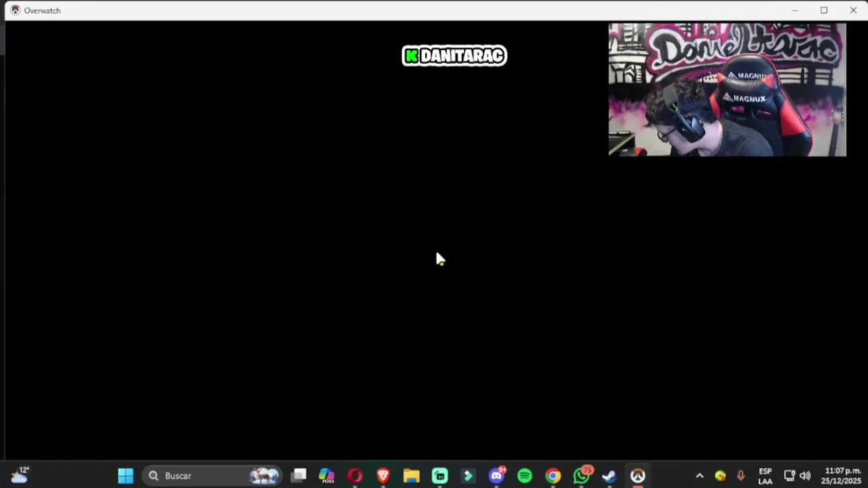868x488 pixels.
Task: Open Task View from the taskbar
Action: 298,476
